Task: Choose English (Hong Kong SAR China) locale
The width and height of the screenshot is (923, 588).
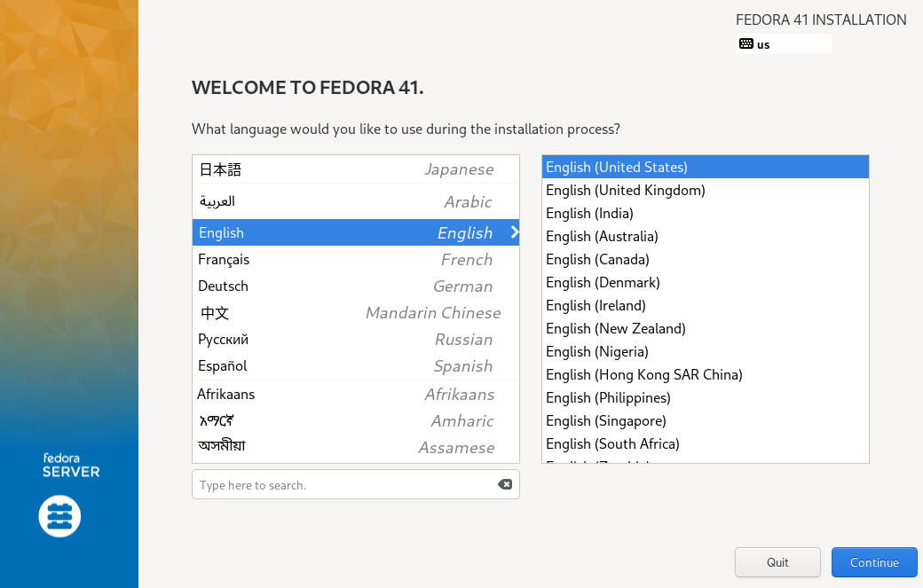Action: coord(706,374)
